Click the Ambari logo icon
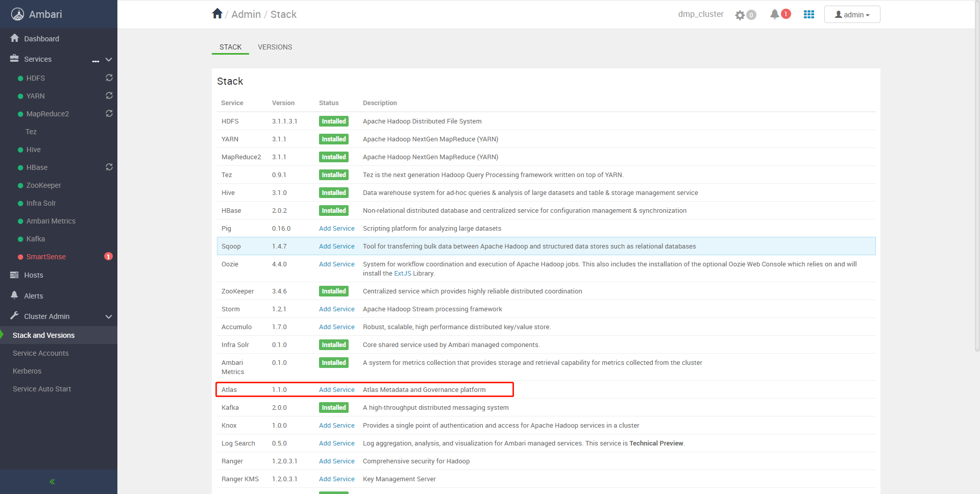 (17, 14)
